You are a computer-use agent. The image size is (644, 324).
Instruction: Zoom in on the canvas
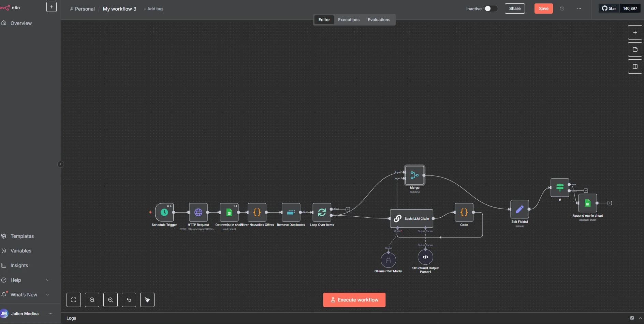(92, 300)
